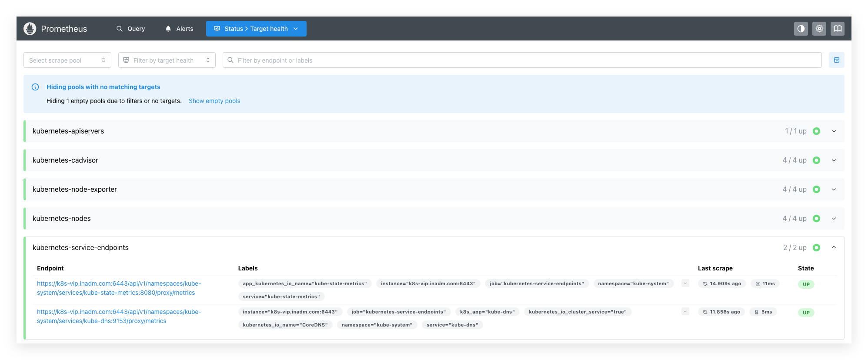Toggle the dark/light theme icon

click(x=801, y=29)
